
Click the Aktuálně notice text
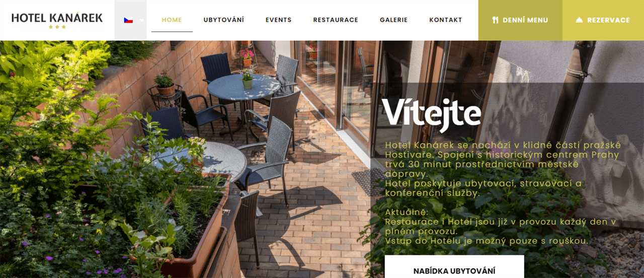407,212
